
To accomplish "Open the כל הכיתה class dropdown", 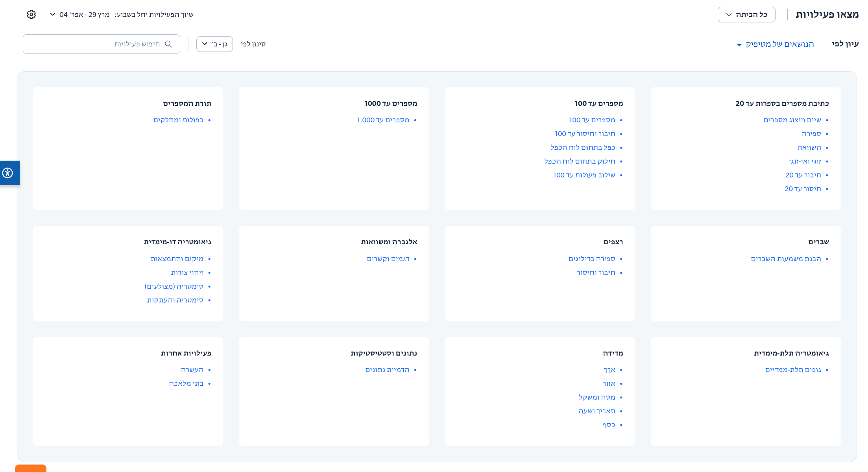I will [746, 15].
